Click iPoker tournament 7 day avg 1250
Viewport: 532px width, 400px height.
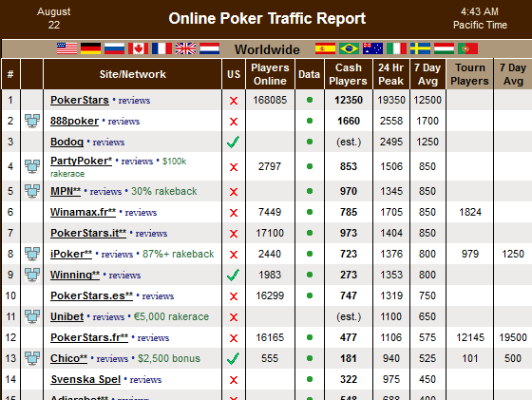(513, 254)
